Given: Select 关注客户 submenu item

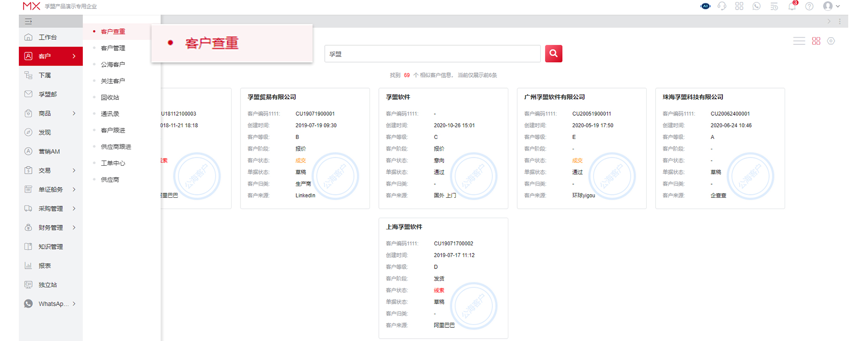Looking at the screenshot, I should (x=113, y=81).
